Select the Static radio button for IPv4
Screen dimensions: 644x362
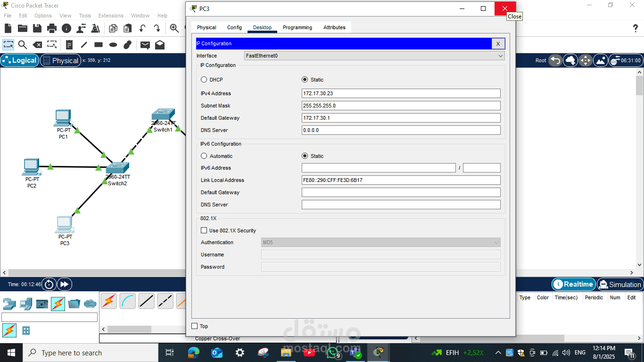(x=305, y=80)
